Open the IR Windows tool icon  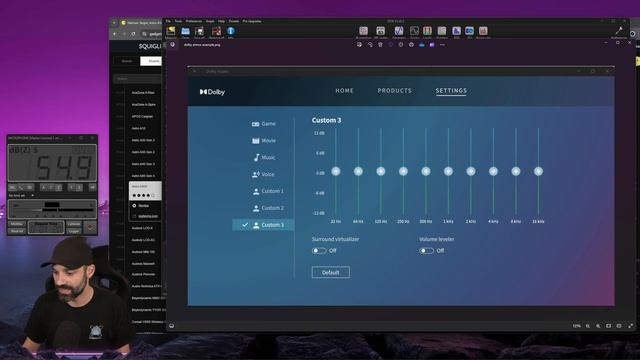pyautogui.click(x=363, y=31)
